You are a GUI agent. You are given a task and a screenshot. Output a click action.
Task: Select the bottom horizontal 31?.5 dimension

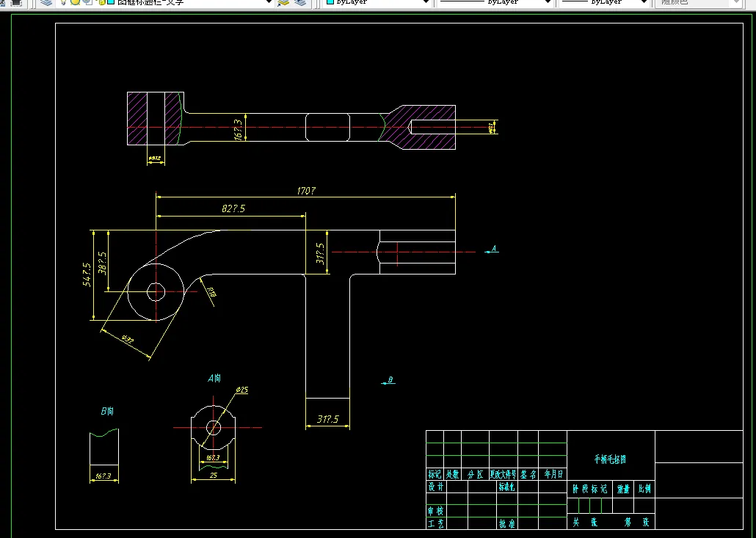(x=328, y=419)
